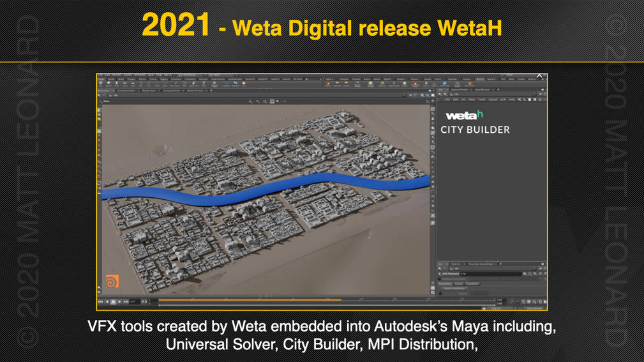Select the Null shelf tool
Screen dimensions: 644x362
click(141, 84)
